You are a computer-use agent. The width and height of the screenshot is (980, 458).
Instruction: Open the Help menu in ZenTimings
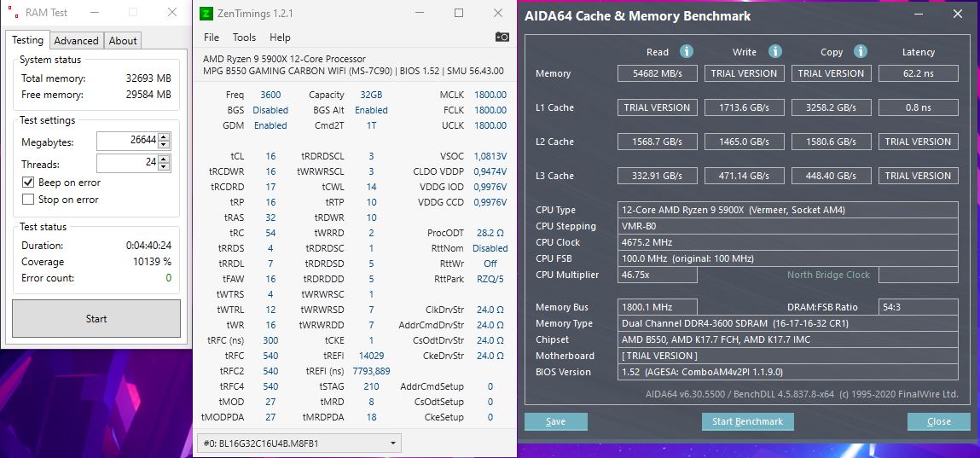[280, 38]
